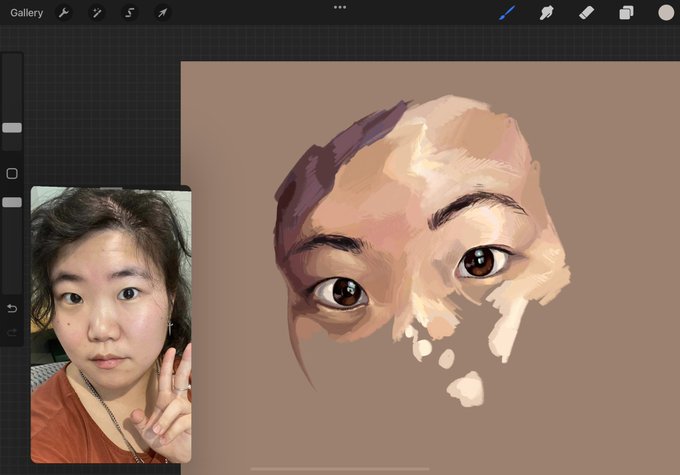Activate the Transform arrow tool
Screen dimensions: 680x475
click(x=162, y=13)
